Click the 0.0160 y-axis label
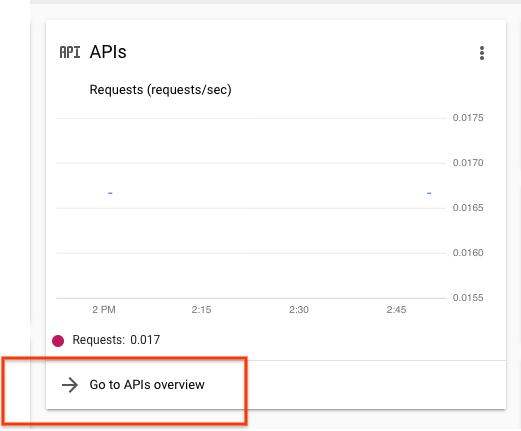 tap(468, 253)
